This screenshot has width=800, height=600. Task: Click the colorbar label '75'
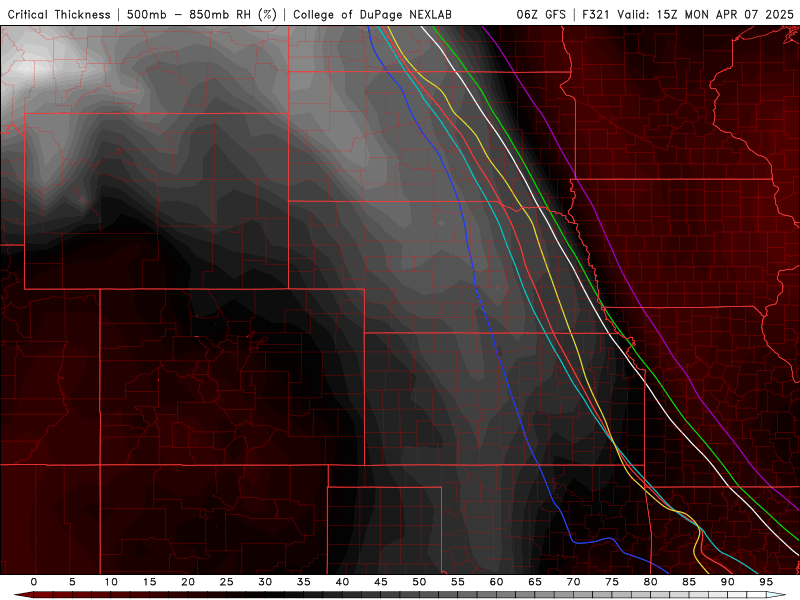click(x=612, y=582)
